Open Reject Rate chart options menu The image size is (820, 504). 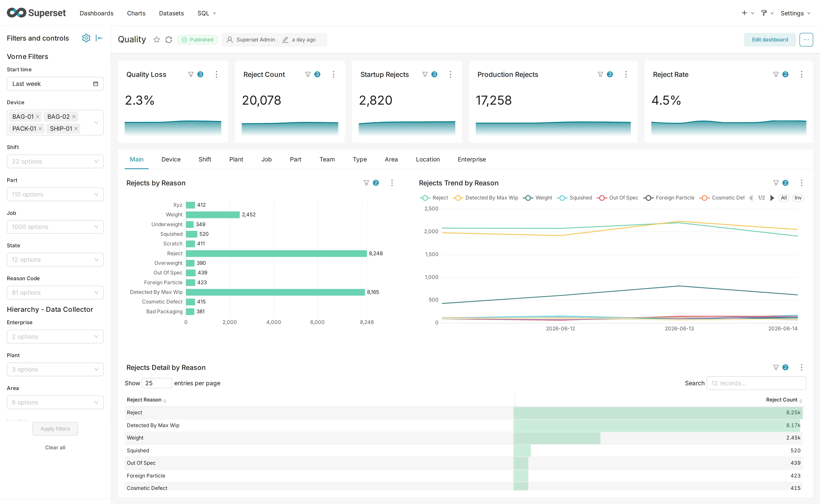(802, 74)
